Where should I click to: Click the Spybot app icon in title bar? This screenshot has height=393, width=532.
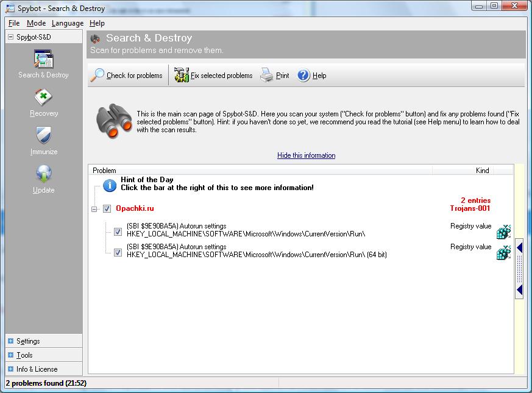point(10,9)
